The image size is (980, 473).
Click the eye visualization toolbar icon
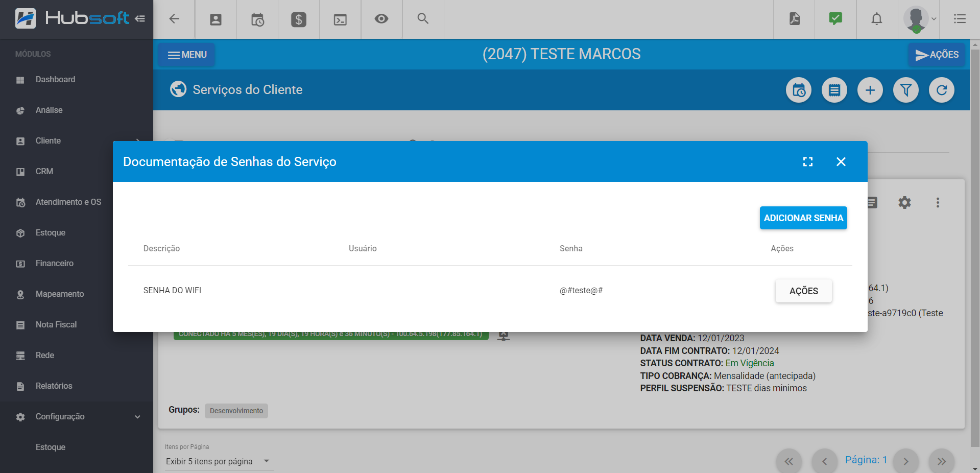coord(381,19)
